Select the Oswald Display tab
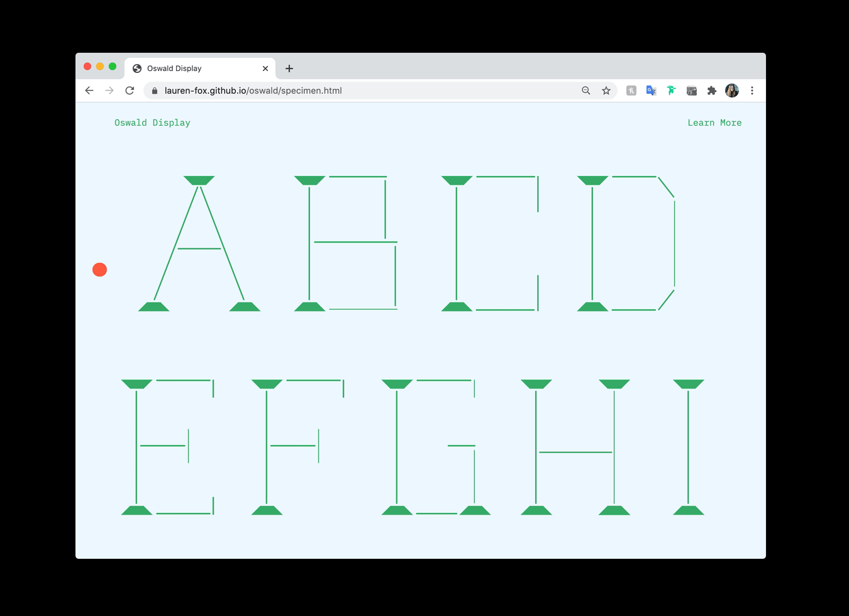 click(x=200, y=69)
